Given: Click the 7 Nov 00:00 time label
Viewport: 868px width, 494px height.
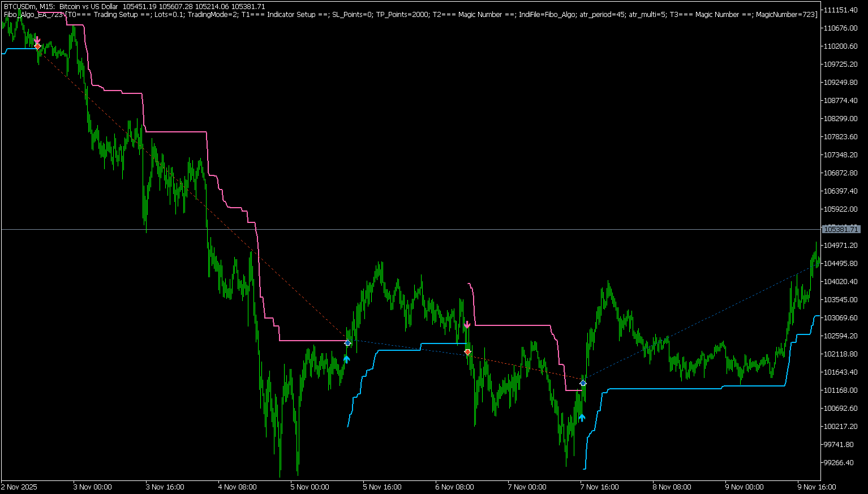Looking at the screenshot, I should click(x=527, y=487).
